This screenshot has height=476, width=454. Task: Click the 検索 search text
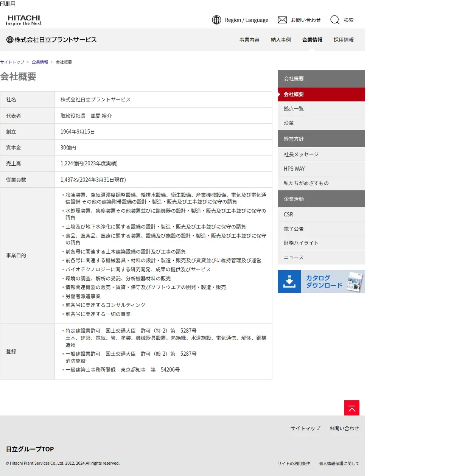[x=349, y=20]
